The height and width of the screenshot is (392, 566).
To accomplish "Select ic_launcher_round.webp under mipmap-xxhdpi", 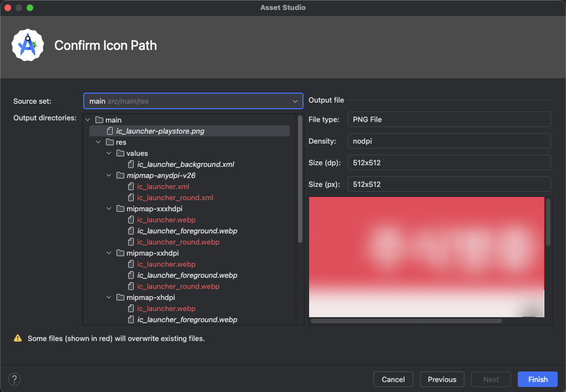I will (x=178, y=286).
